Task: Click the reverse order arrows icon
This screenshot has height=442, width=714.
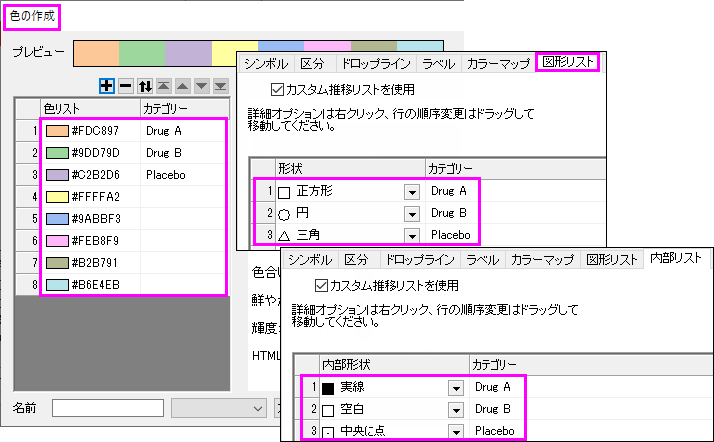Action: 145,86
